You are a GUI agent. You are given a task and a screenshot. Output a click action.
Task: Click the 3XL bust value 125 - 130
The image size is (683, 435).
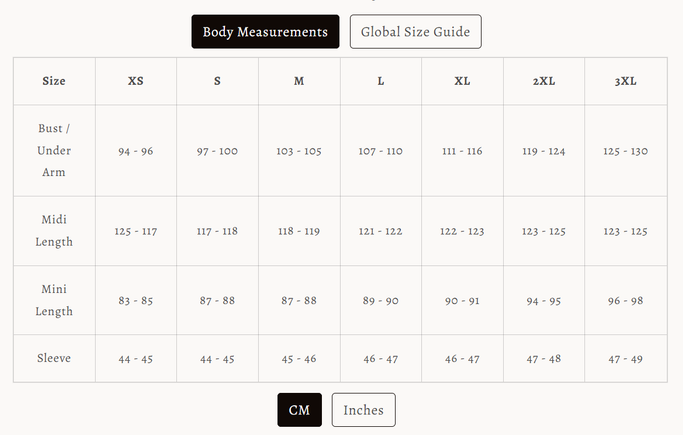point(626,151)
